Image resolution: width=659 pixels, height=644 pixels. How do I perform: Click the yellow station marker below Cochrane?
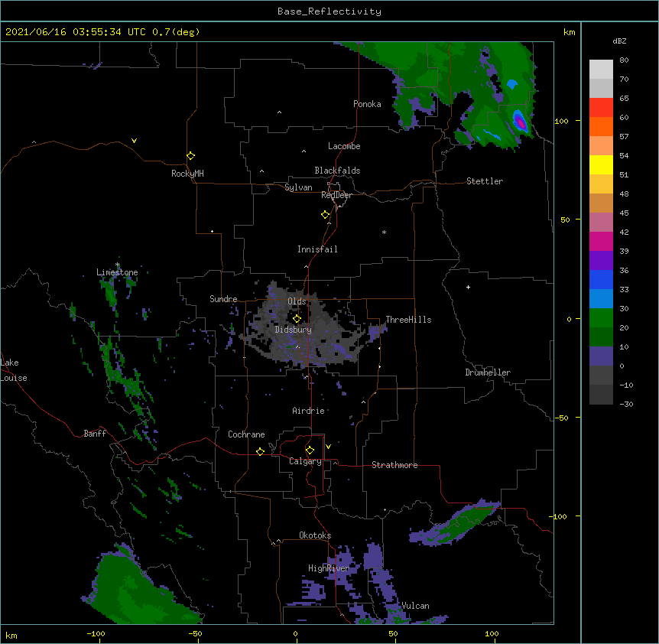(x=260, y=451)
